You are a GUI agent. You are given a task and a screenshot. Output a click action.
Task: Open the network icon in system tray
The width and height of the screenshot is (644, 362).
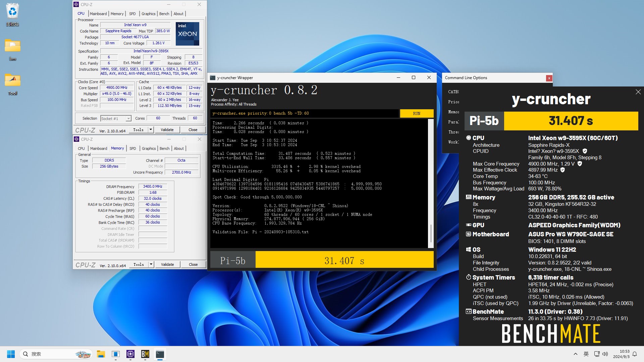coord(597,354)
